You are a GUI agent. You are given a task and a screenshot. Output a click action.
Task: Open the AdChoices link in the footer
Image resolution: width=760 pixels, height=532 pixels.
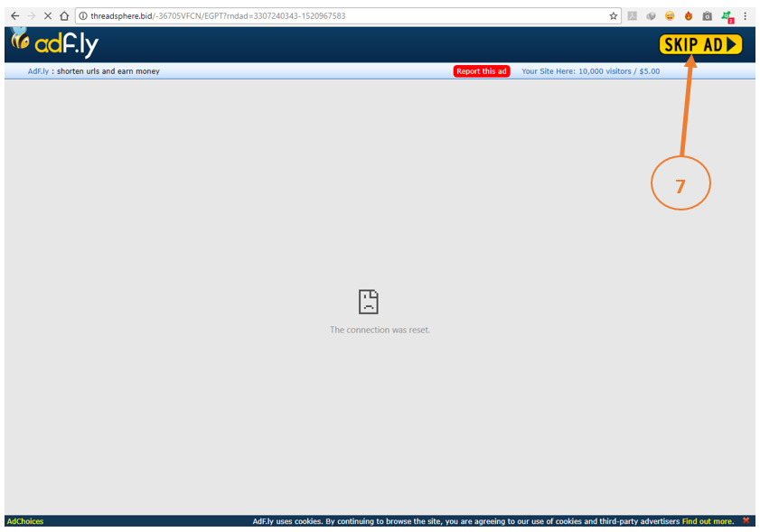click(25, 521)
